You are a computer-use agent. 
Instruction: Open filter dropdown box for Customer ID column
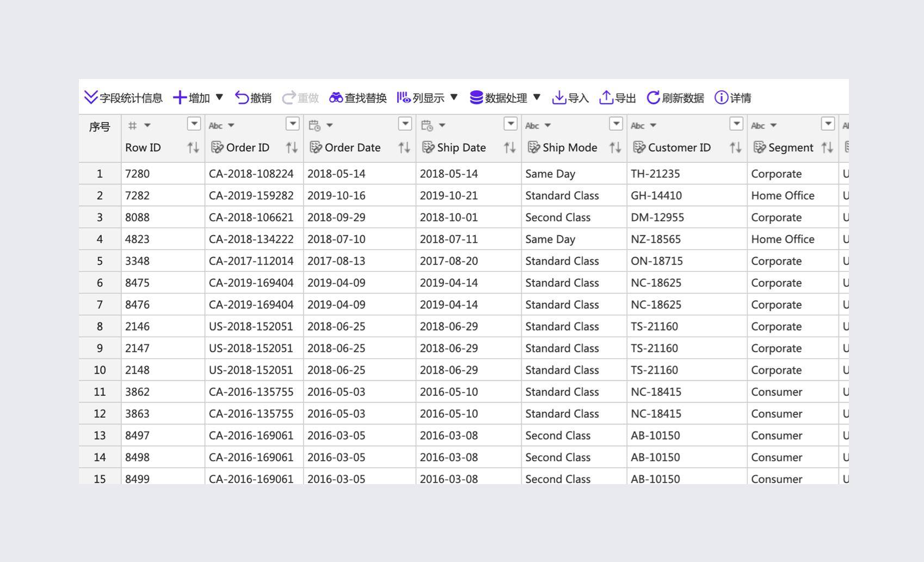pyautogui.click(x=736, y=124)
